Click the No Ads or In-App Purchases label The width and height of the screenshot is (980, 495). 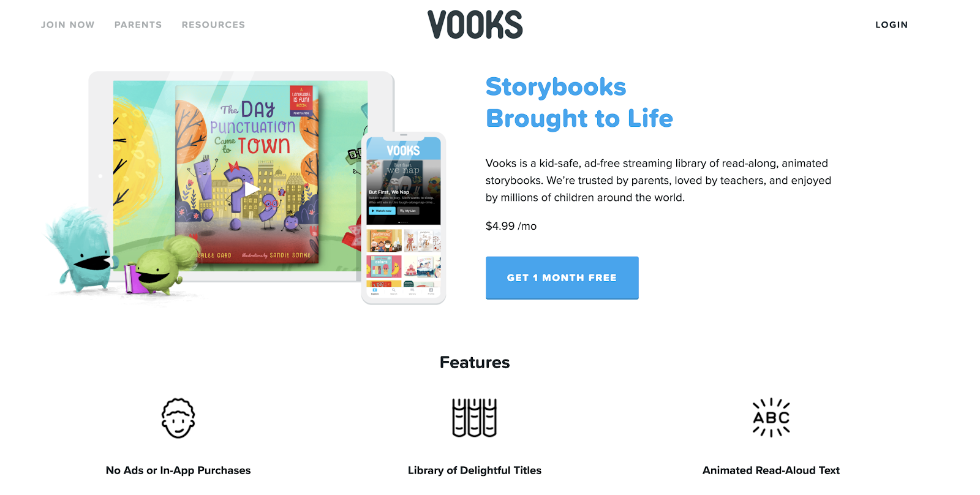pyautogui.click(x=178, y=470)
